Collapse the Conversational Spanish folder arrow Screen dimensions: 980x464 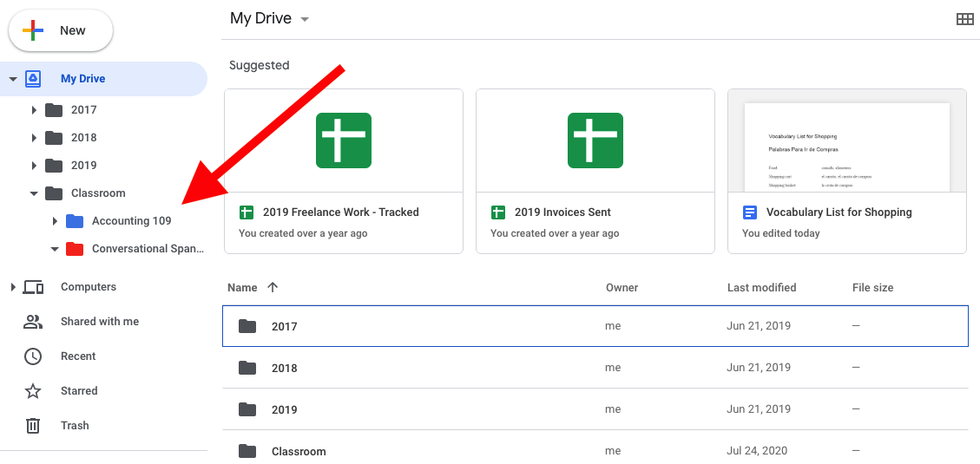pos(55,249)
